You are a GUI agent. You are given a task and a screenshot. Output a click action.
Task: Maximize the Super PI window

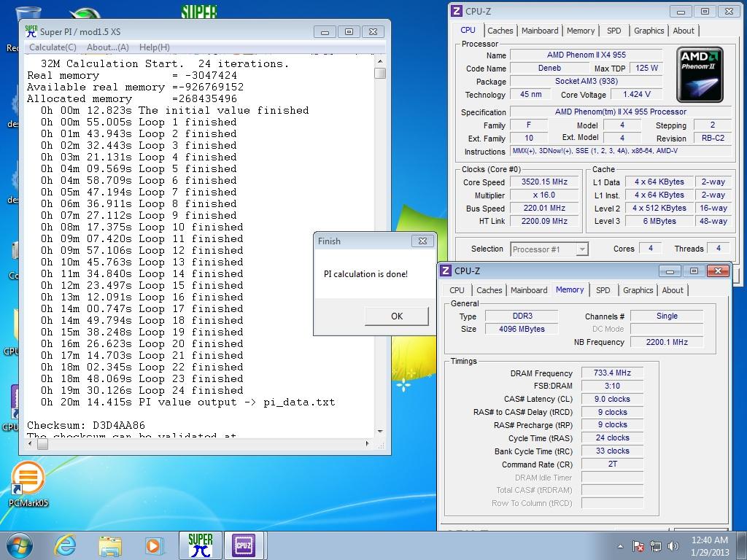pyautogui.click(x=349, y=32)
